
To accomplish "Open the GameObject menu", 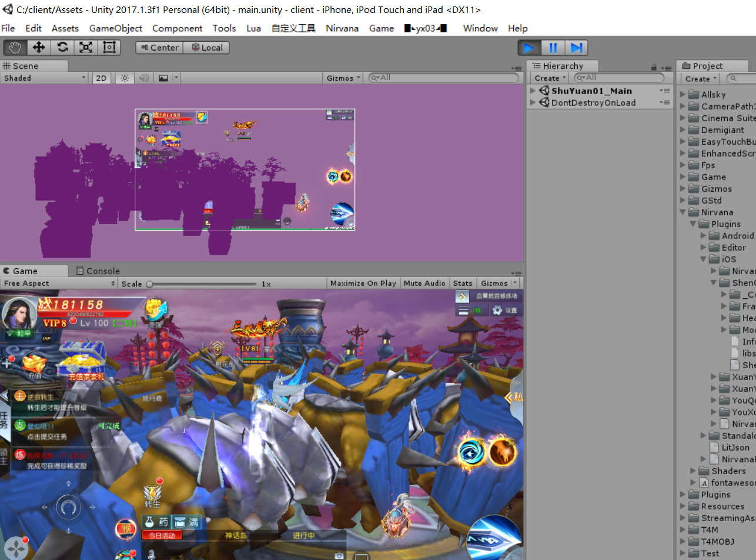I will pyautogui.click(x=115, y=28).
